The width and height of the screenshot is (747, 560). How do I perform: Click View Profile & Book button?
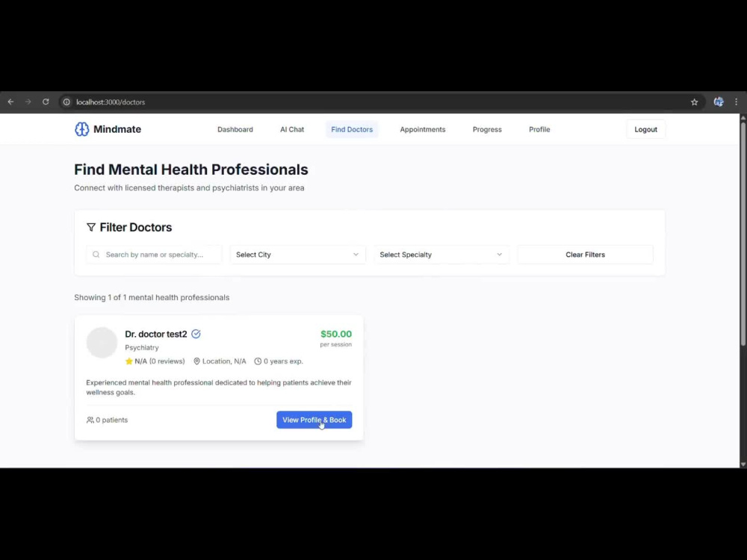pyautogui.click(x=314, y=420)
